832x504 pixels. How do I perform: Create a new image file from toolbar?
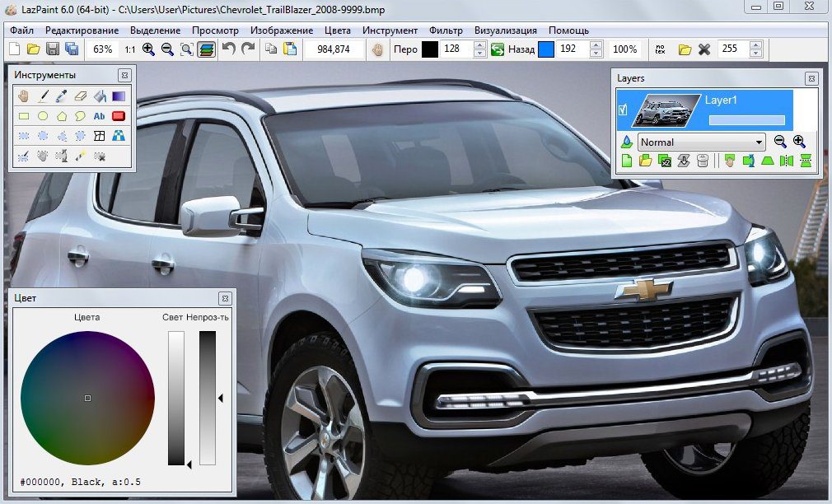click(x=14, y=49)
